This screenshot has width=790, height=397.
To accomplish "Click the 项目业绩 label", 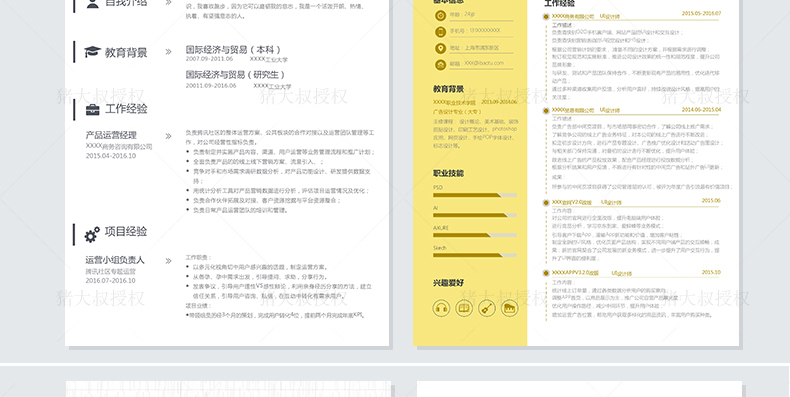I will (x=199, y=305).
